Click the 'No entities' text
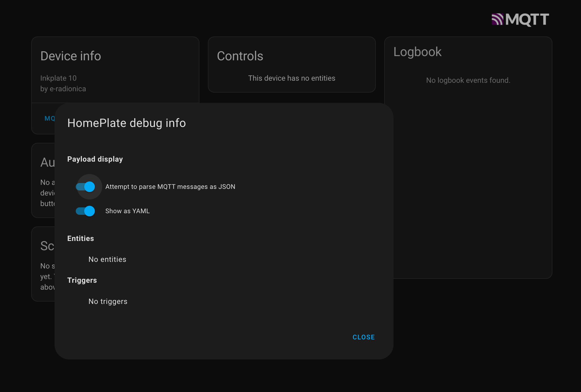 (x=107, y=259)
